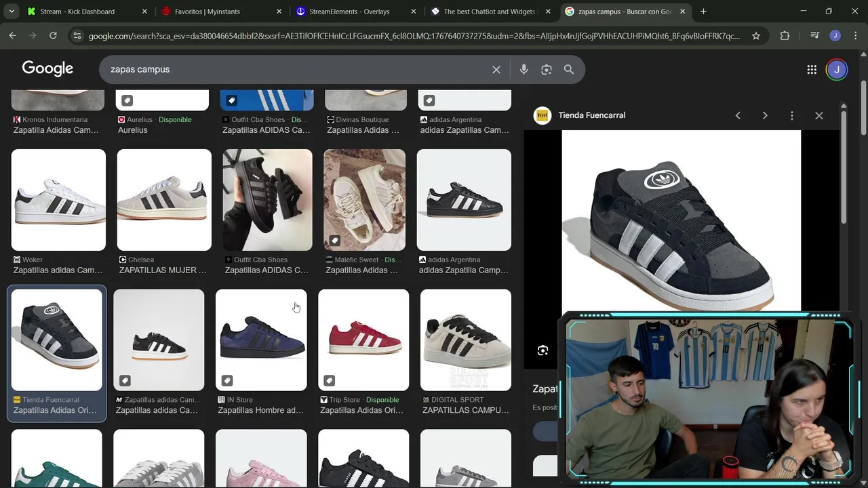This screenshot has height=488, width=868.
Task: Open the browser extensions menu
Action: coord(785,36)
